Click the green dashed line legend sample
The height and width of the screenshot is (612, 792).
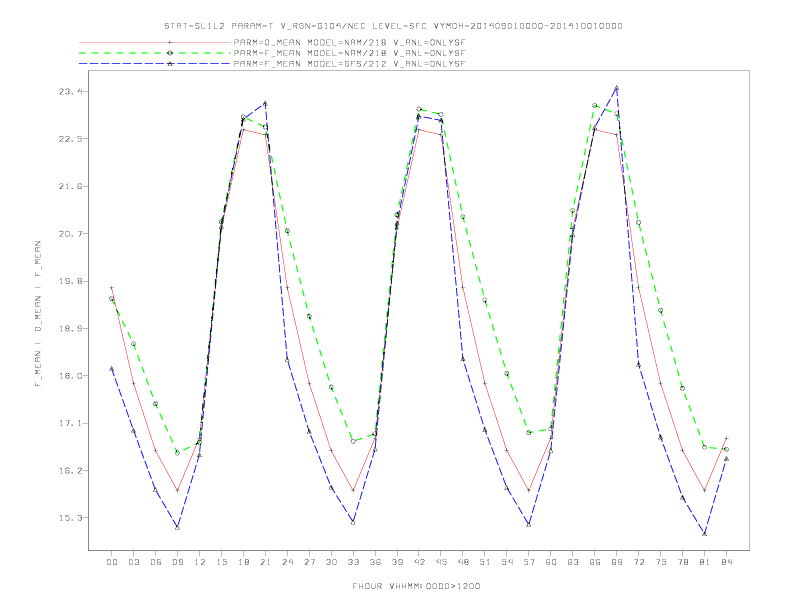155,53
